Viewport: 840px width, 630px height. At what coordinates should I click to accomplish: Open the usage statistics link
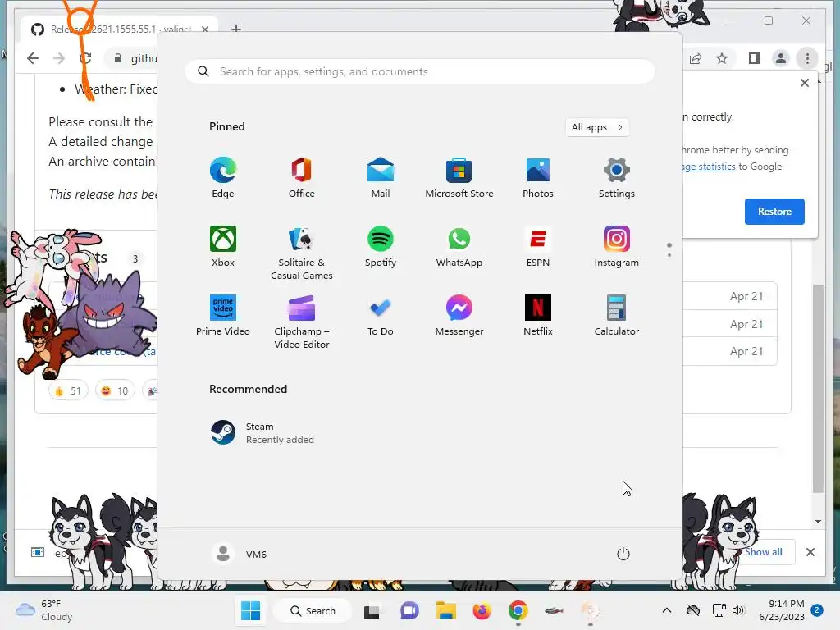710,167
